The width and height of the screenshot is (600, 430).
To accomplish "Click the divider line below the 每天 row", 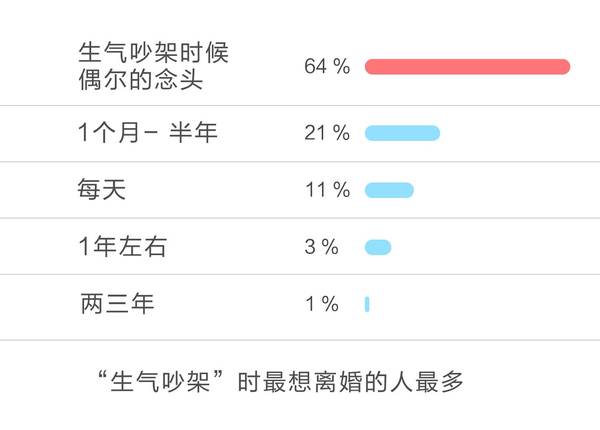I will click(x=300, y=218).
